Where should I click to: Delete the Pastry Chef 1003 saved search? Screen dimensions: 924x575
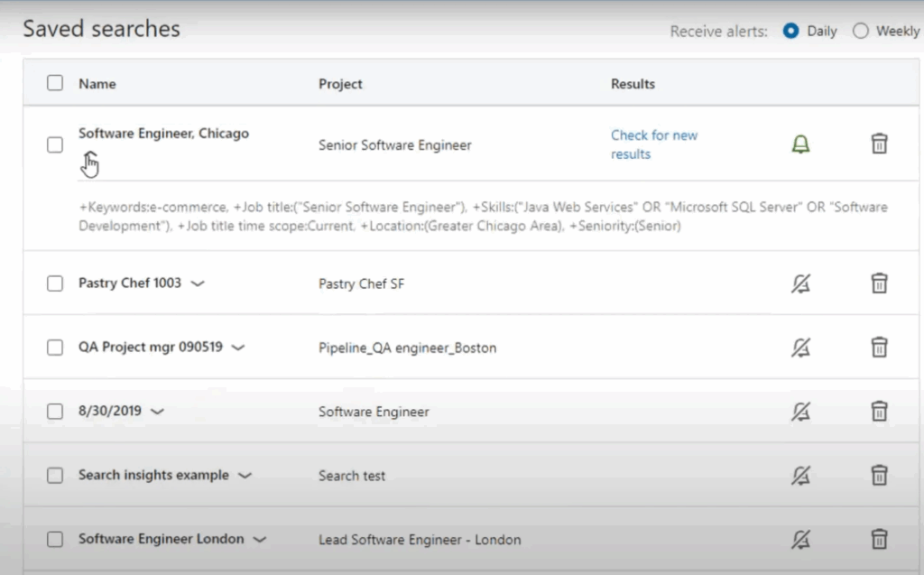[880, 283]
